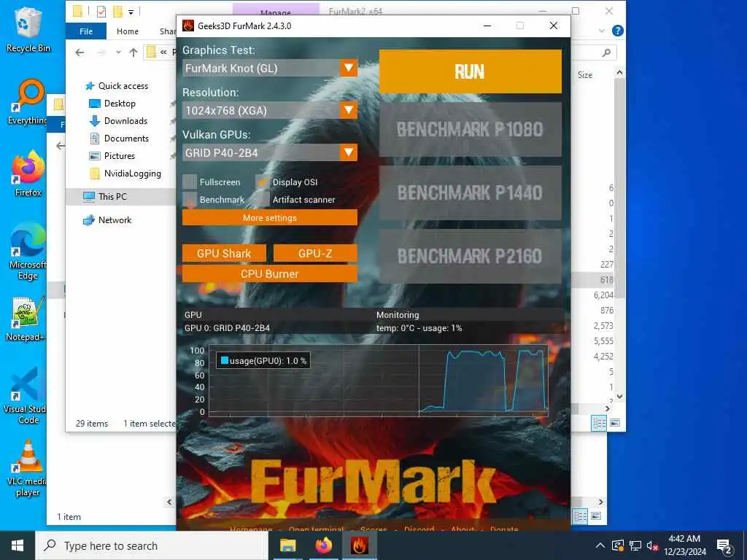Launch VLC media player from desktop

point(28,469)
